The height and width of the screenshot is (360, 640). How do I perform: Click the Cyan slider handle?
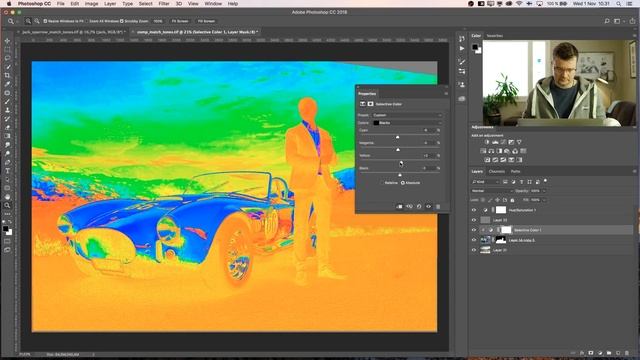(398, 137)
